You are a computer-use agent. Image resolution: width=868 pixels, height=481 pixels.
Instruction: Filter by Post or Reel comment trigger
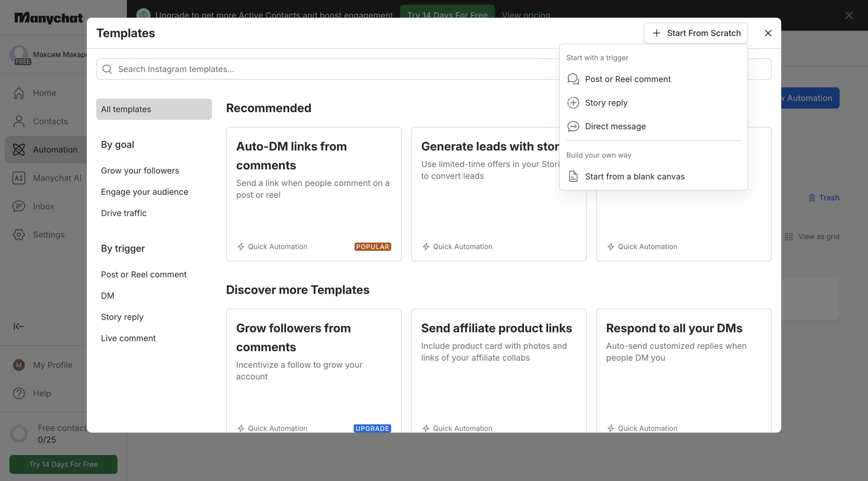(143, 274)
